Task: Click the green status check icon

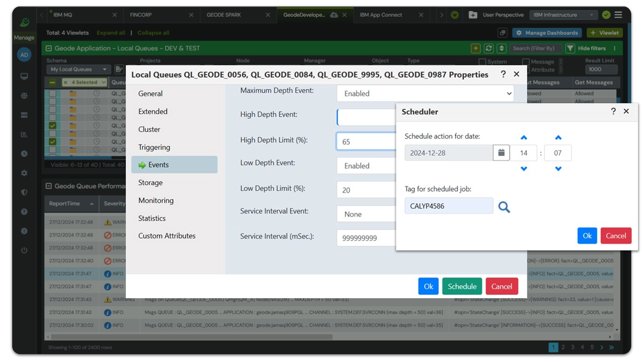Action: click(606, 15)
